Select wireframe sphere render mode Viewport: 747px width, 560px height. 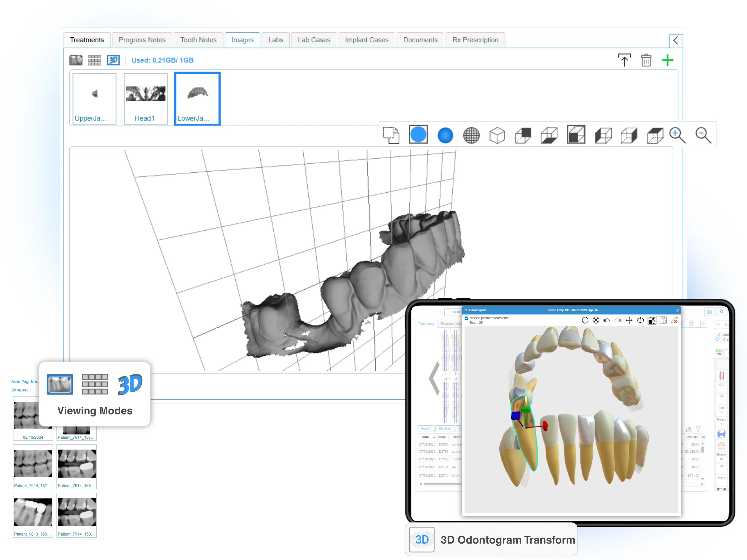(471, 135)
